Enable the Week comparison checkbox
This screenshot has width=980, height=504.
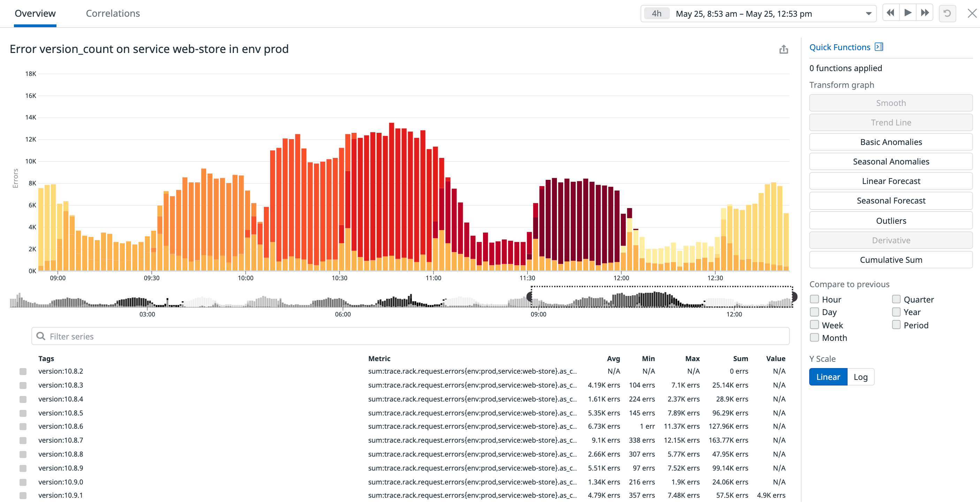tap(814, 324)
